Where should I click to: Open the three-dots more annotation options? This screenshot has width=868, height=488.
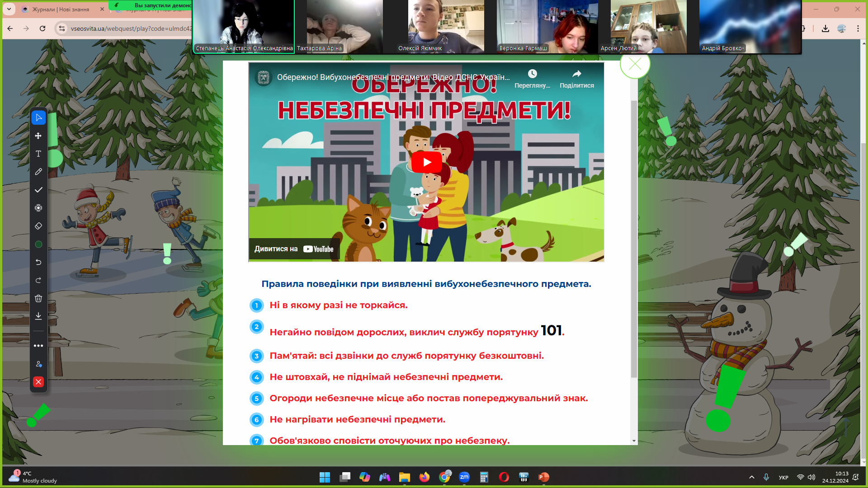pyautogui.click(x=38, y=346)
